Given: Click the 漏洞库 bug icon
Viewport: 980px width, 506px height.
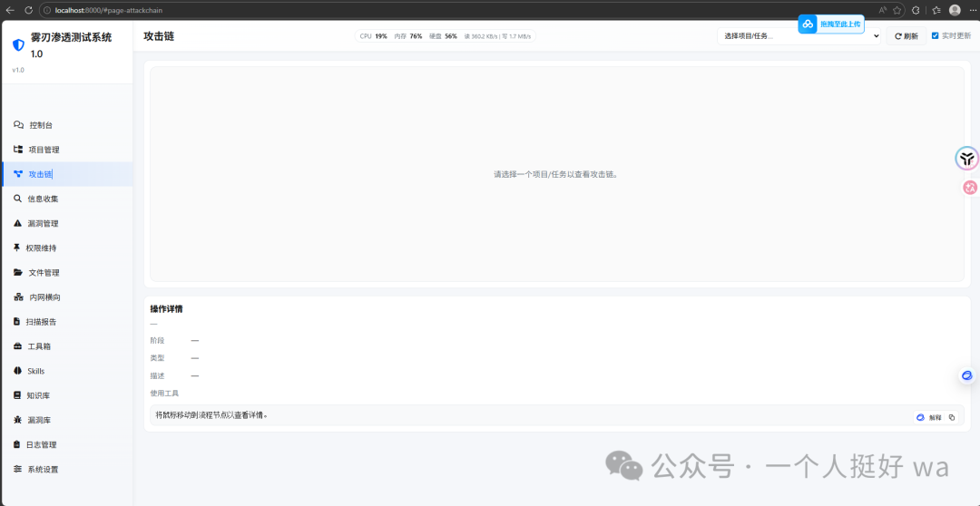Looking at the screenshot, I should click(x=17, y=421).
